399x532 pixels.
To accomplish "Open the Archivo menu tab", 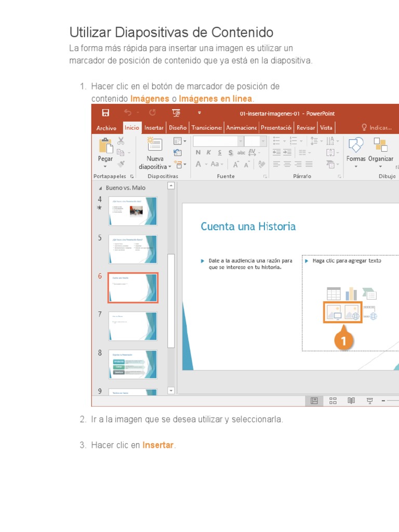I will pos(107,128).
